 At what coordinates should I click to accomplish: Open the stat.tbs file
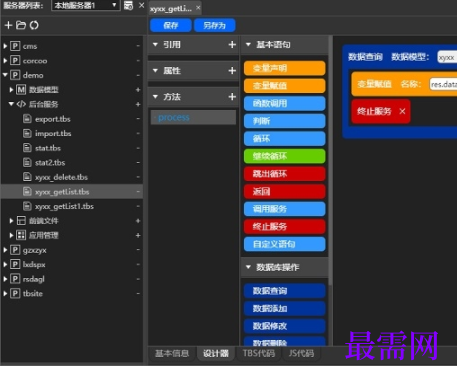(48, 148)
